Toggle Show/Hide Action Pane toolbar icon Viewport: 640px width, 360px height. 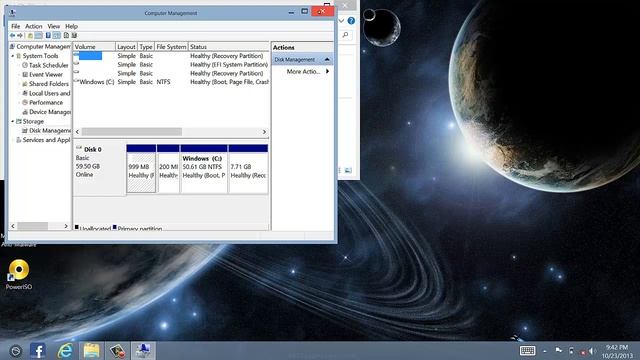[57, 36]
